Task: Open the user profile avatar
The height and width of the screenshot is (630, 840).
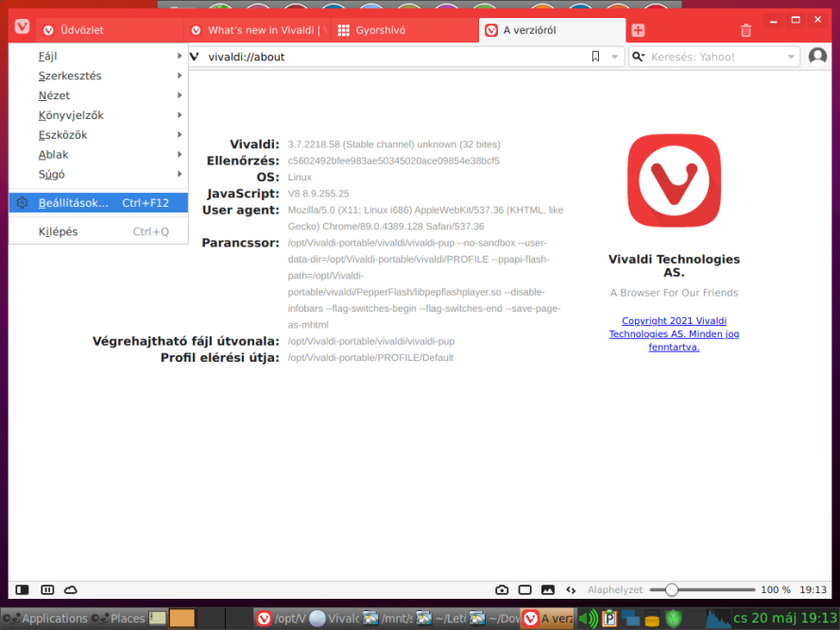Action: coord(817,57)
